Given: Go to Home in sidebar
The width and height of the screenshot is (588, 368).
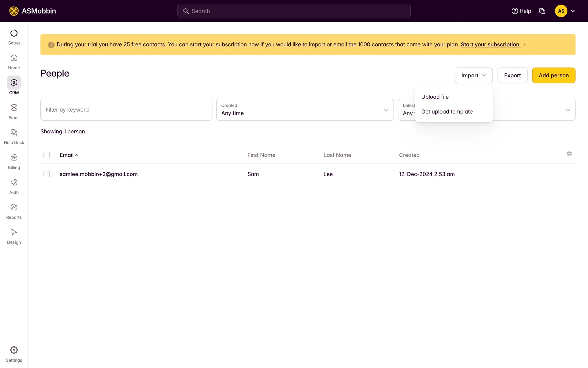Looking at the screenshot, I should [x=14, y=62].
